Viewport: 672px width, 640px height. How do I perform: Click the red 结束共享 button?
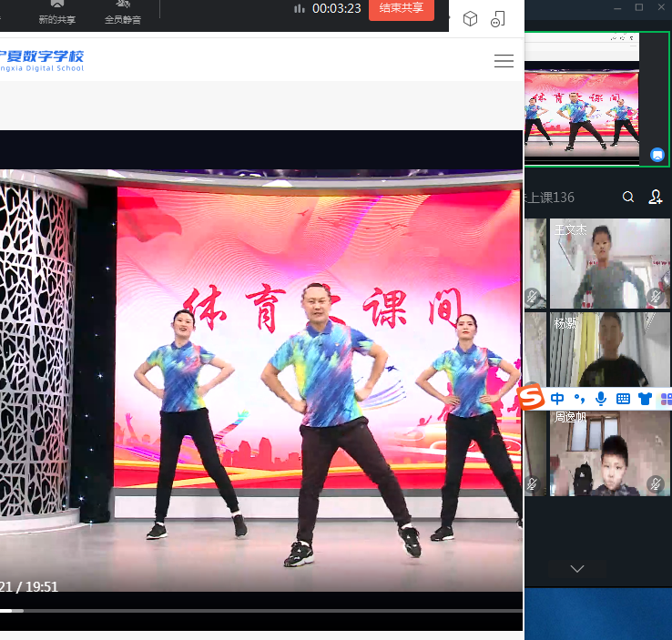[x=401, y=8]
